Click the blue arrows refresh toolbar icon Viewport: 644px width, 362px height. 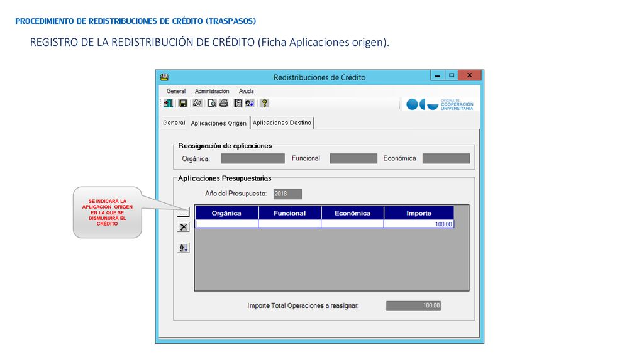coord(250,104)
